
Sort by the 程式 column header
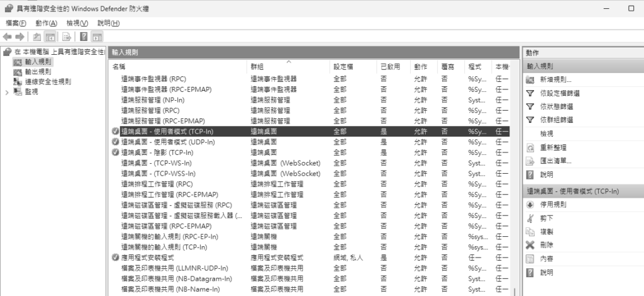click(x=478, y=67)
